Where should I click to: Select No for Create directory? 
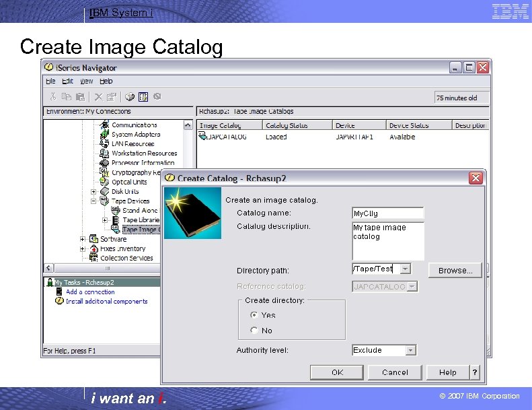tap(254, 330)
